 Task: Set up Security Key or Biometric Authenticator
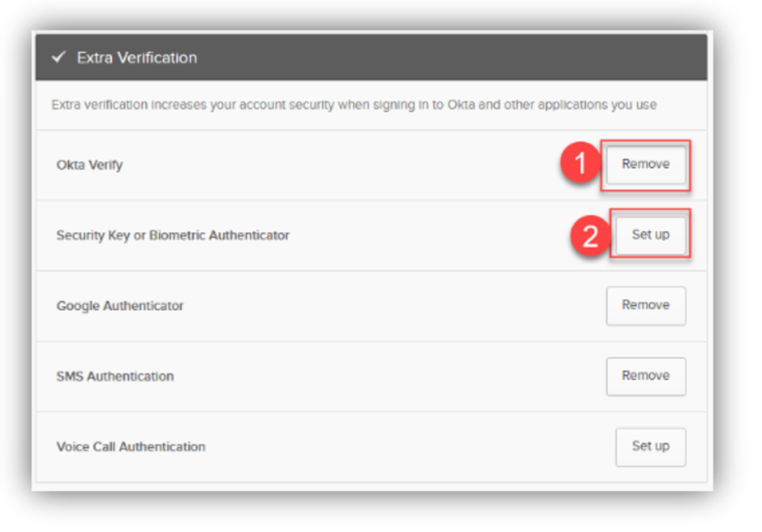coord(651,235)
